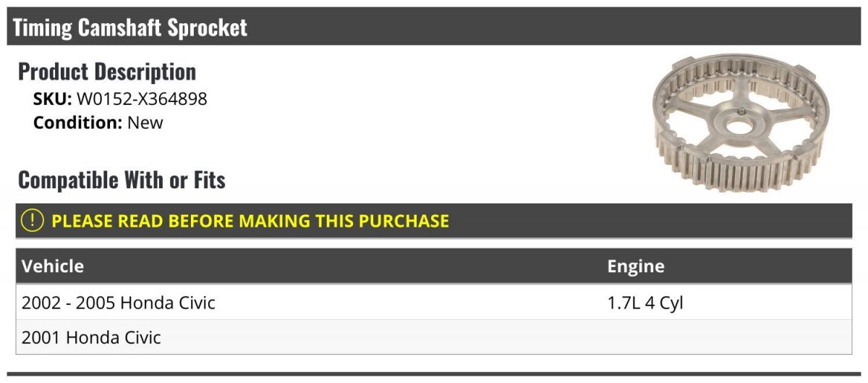Open the camshaft sprocket product image
The height and width of the screenshot is (383, 868).
click(x=740, y=124)
